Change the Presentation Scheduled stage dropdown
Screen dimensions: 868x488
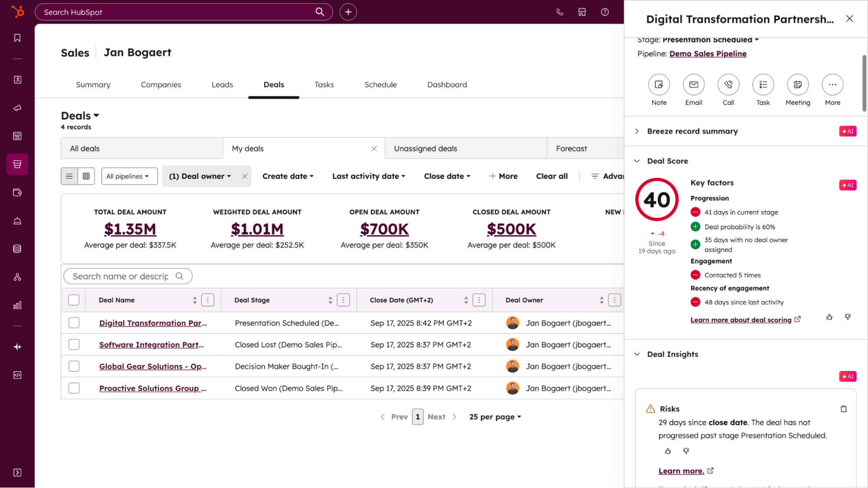711,40
